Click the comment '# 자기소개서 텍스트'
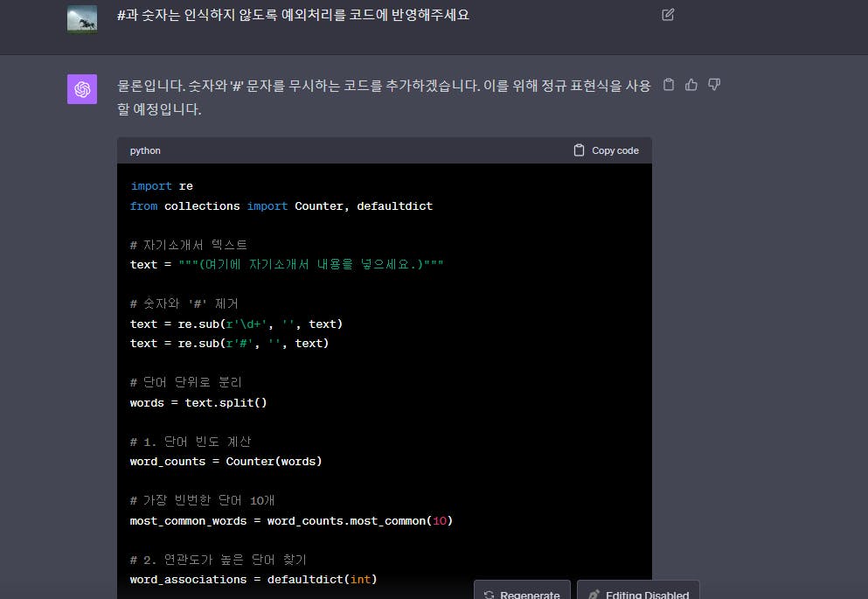 (x=189, y=245)
